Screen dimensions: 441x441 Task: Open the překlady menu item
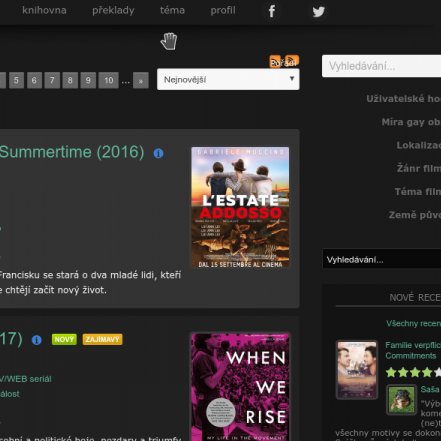click(113, 10)
